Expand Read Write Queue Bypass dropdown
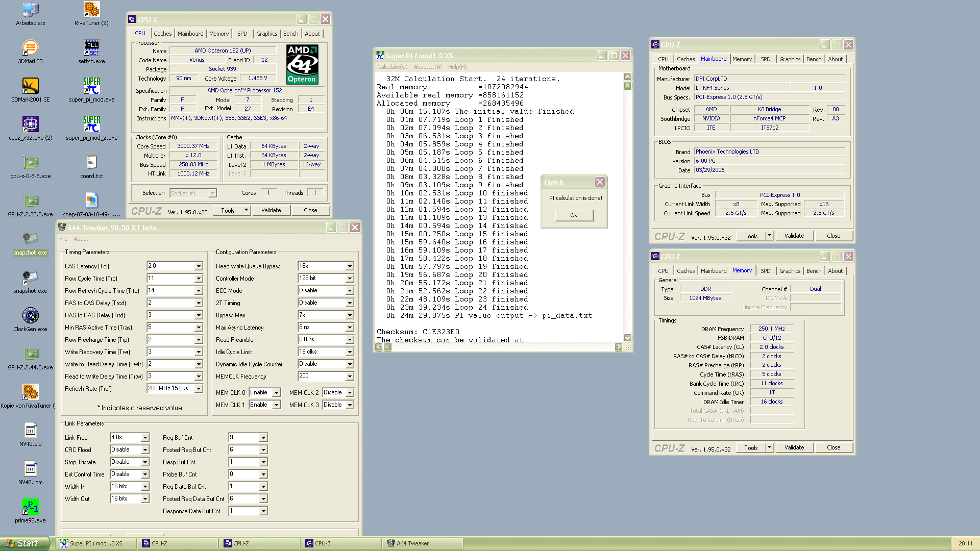Screen dimensions: 980x551 350,266
